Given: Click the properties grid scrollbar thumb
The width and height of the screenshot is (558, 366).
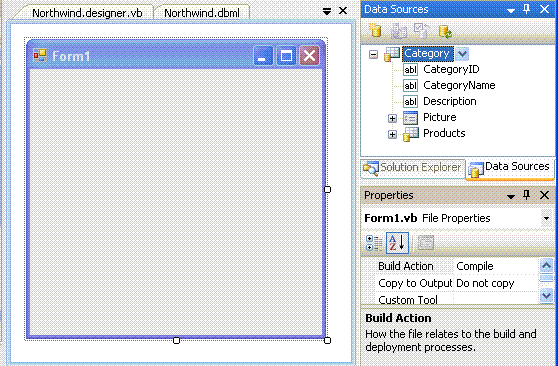Looking at the screenshot, I should click(546, 278).
